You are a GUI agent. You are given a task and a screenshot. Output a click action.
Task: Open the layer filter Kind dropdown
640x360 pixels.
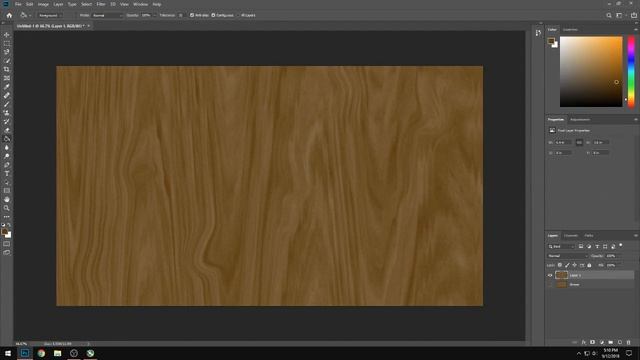(561, 246)
